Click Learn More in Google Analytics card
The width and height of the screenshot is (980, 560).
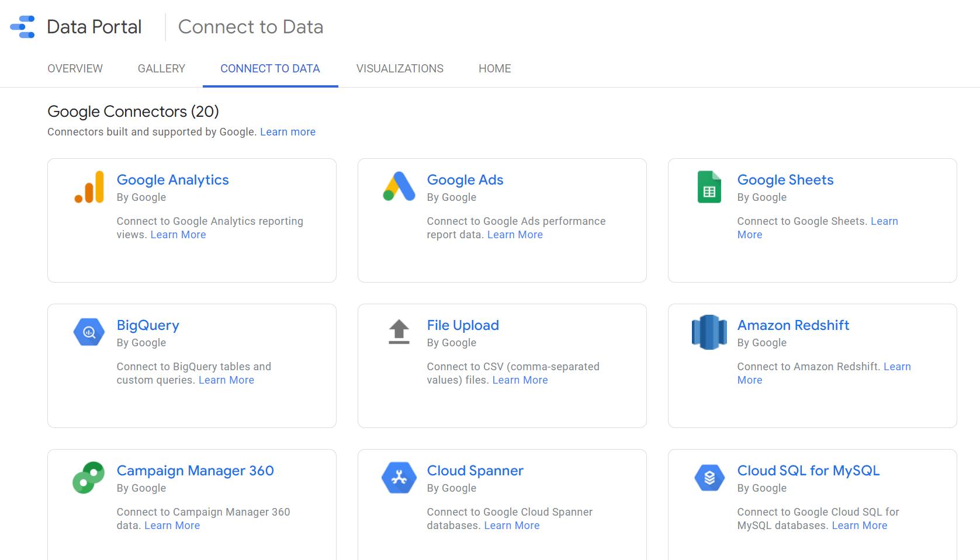coord(178,235)
